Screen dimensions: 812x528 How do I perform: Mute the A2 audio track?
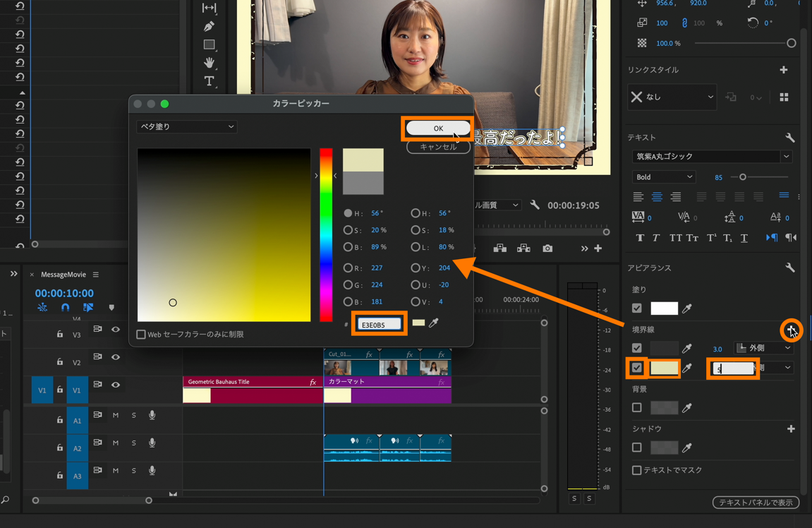coord(116,443)
